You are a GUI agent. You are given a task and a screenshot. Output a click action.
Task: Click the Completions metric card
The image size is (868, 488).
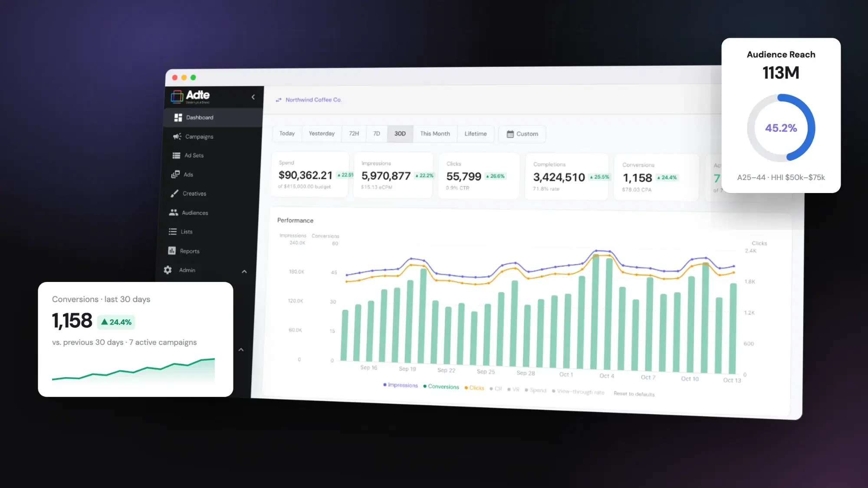(566, 177)
